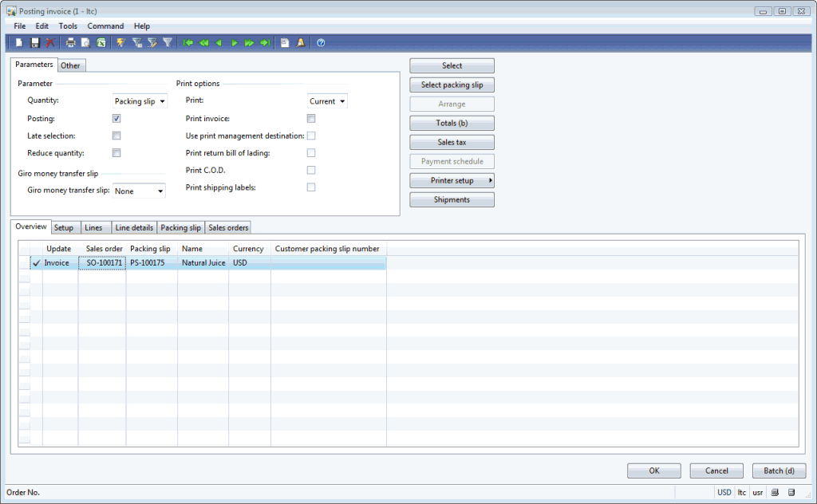
Task: Click OK to post the invoice
Action: pyautogui.click(x=654, y=471)
